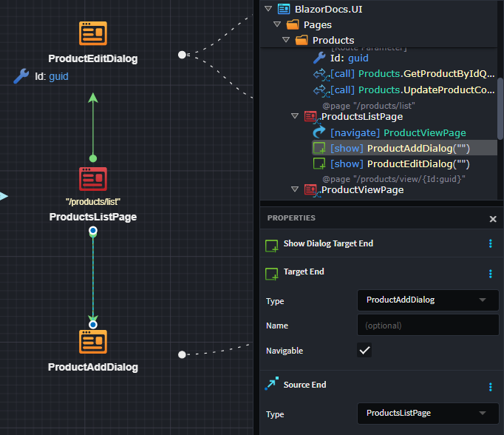The width and height of the screenshot is (504, 435).
Task: Collapse the ProductsListPage tree node
Action: (295, 116)
